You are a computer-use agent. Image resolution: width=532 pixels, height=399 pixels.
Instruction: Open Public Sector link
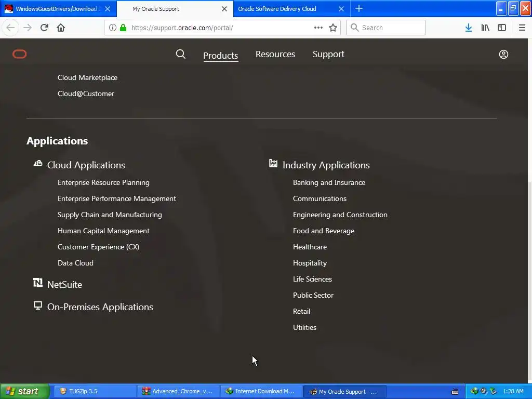(x=313, y=295)
